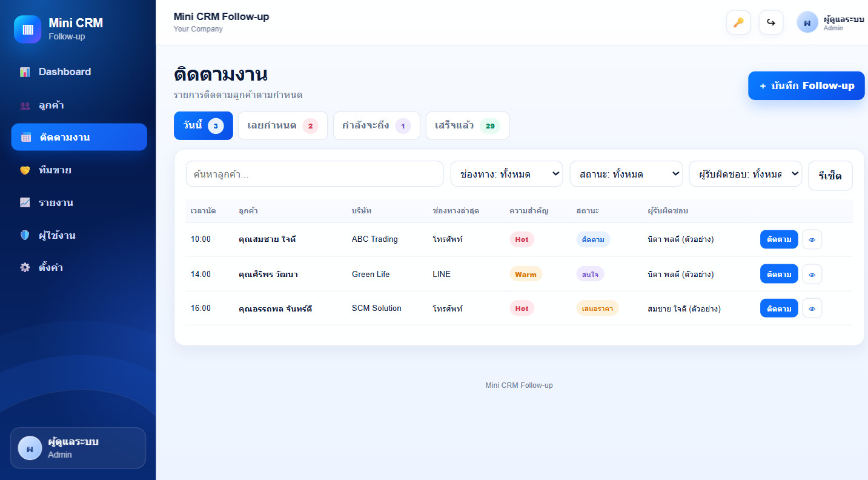Click the ตั้งค่า gear icon
868x480 pixels.
click(25, 267)
